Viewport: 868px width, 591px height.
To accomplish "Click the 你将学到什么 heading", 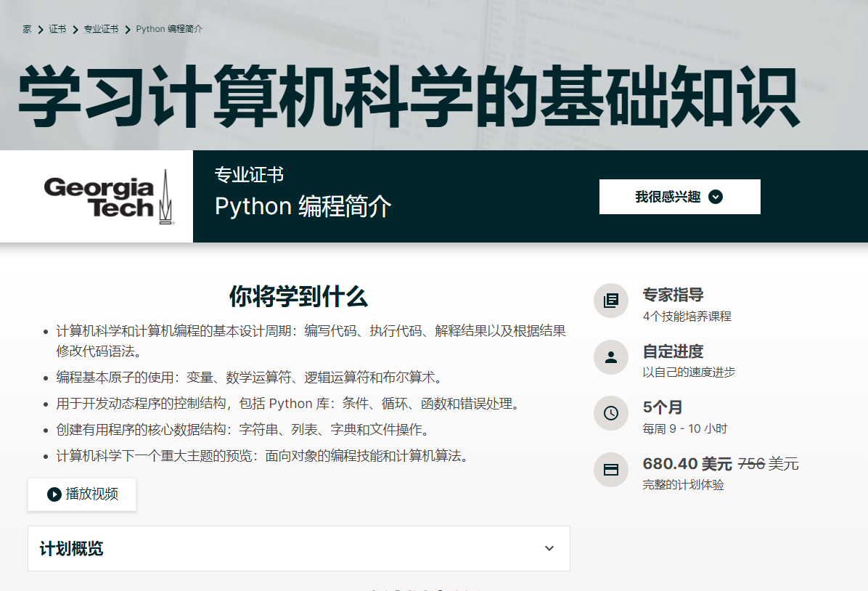I will pyautogui.click(x=298, y=297).
